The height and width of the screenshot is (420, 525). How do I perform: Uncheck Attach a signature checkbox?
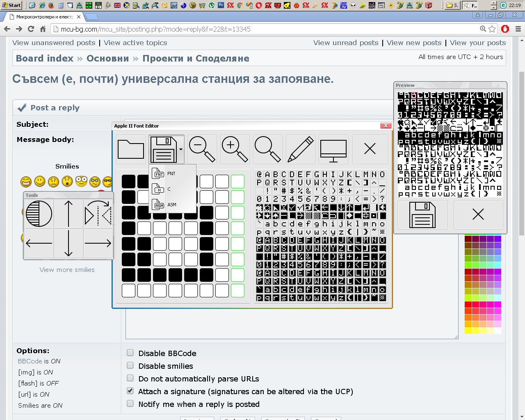pos(130,391)
